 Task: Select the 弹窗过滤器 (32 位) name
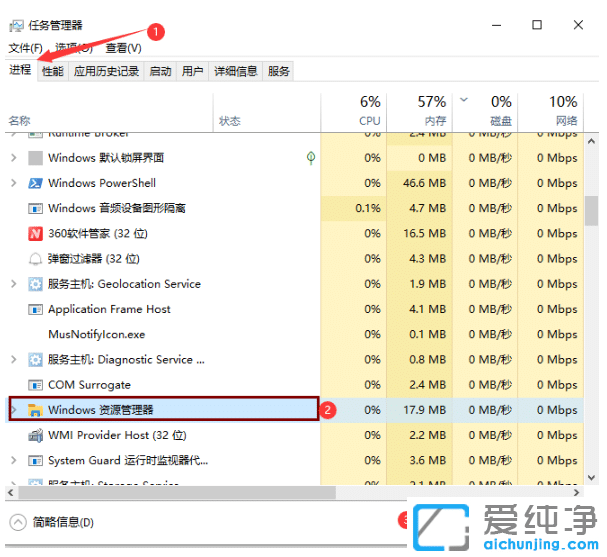(x=94, y=259)
